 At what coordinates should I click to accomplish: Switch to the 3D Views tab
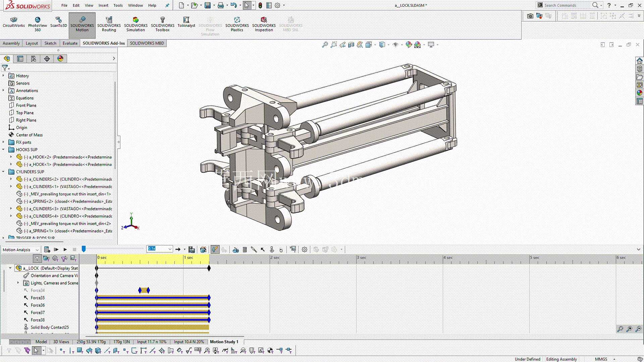click(61, 342)
